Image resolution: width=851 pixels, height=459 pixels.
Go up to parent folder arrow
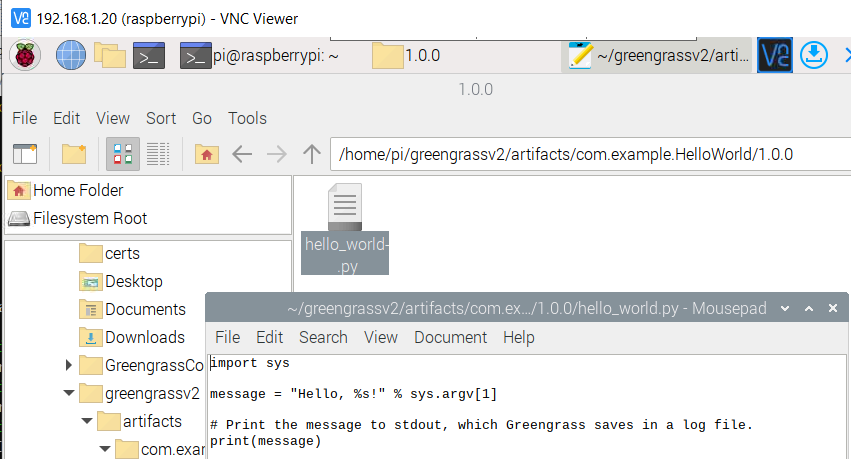coord(312,154)
